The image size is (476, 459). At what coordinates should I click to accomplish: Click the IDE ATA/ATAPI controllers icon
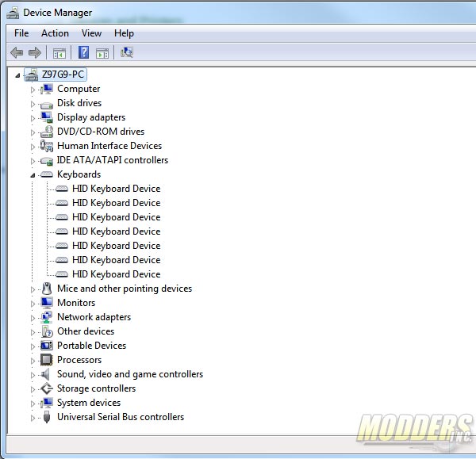(47, 161)
